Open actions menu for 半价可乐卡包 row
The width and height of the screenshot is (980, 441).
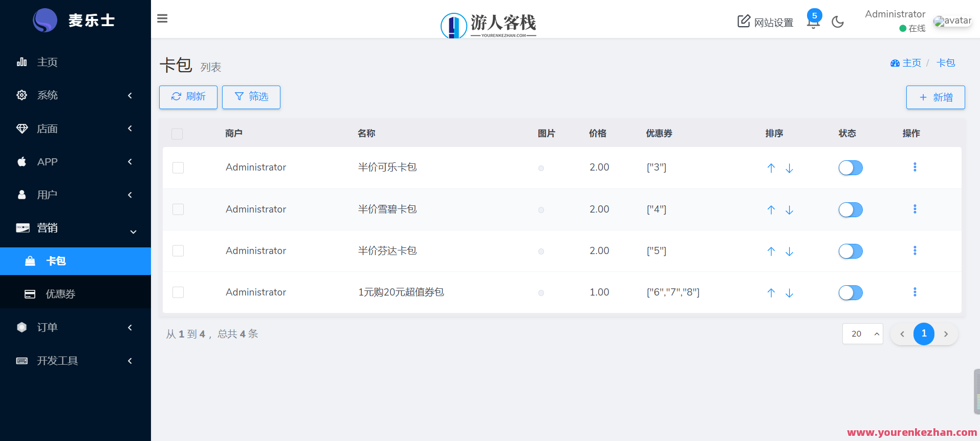coord(915,167)
